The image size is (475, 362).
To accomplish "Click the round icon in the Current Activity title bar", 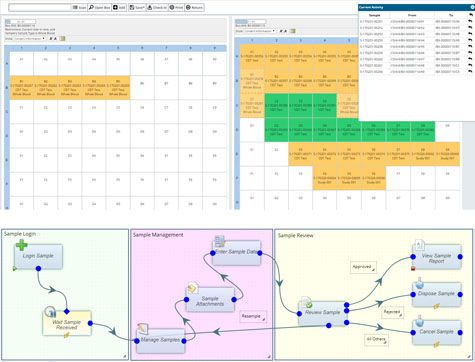I will point(472,7).
